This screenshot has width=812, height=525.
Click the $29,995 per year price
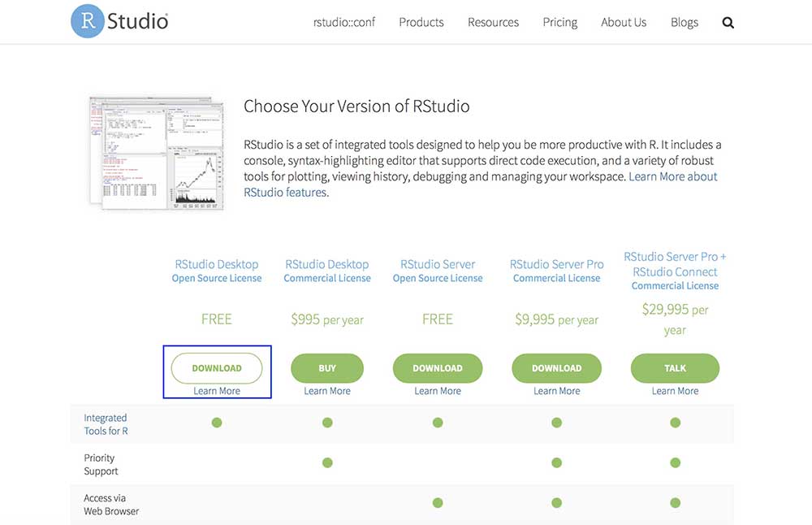[x=675, y=319]
